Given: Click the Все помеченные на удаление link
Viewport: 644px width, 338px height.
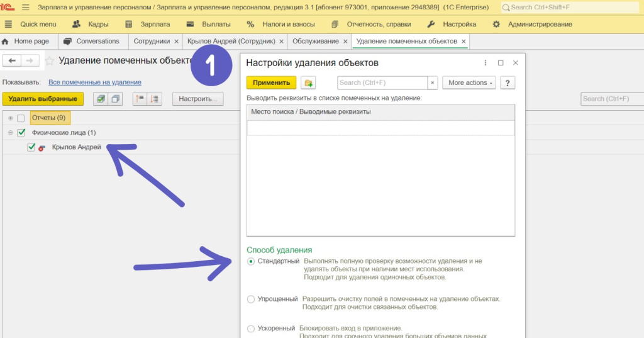Looking at the screenshot, I should tap(95, 82).
